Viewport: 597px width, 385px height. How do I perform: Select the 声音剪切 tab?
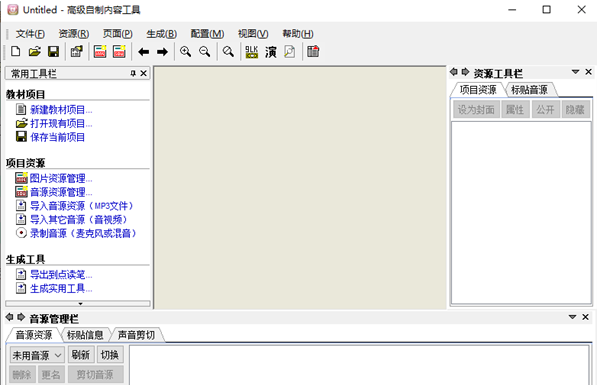(x=136, y=335)
